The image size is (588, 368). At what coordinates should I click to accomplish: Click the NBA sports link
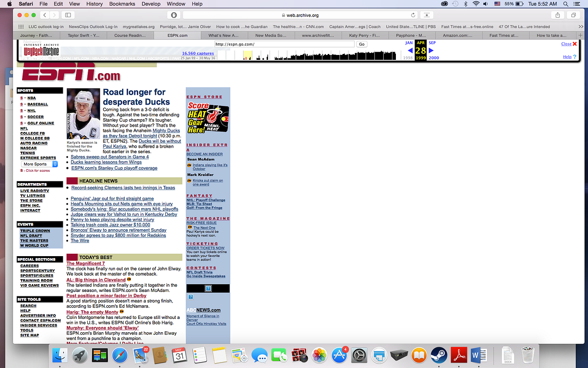click(x=31, y=98)
